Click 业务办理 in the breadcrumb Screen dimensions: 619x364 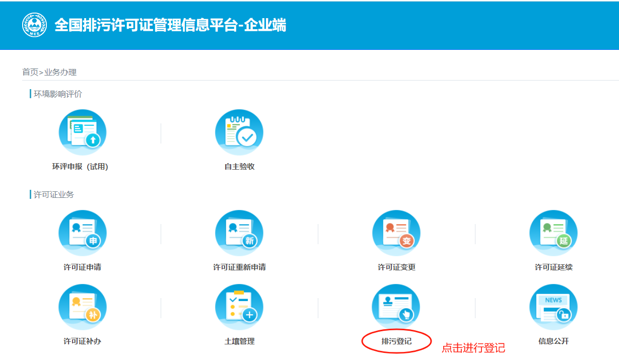point(60,72)
